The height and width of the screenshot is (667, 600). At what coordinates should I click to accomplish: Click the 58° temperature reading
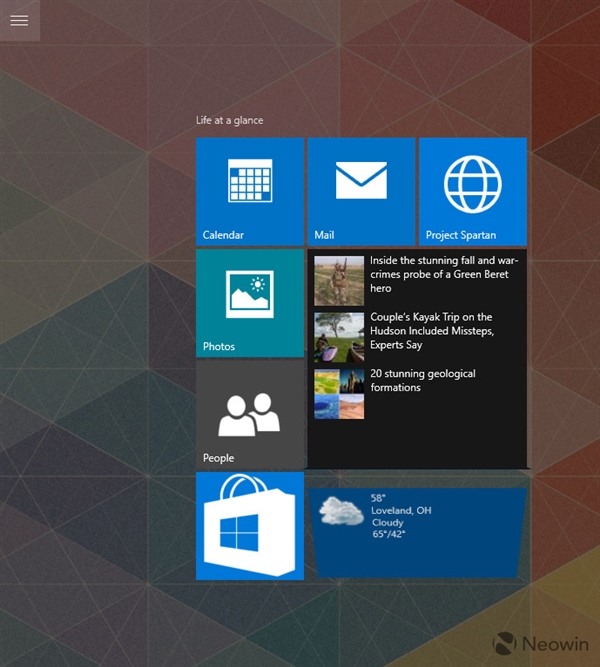point(378,498)
